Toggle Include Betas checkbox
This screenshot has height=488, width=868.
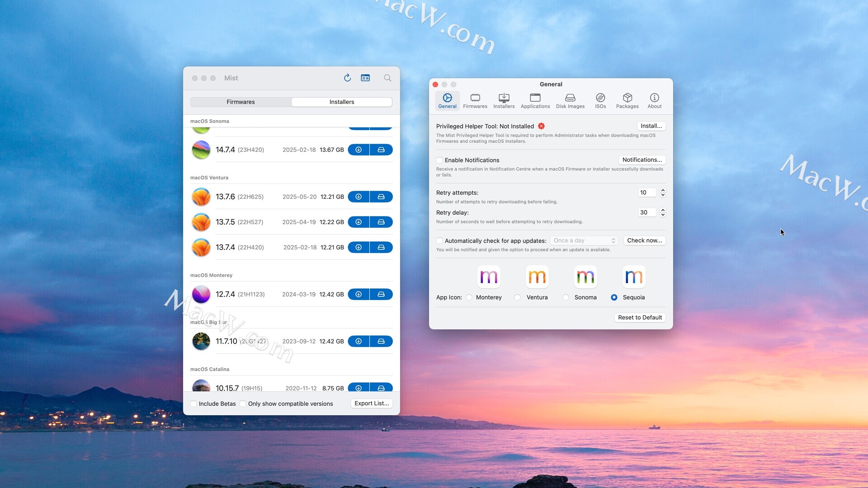(193, 404)
